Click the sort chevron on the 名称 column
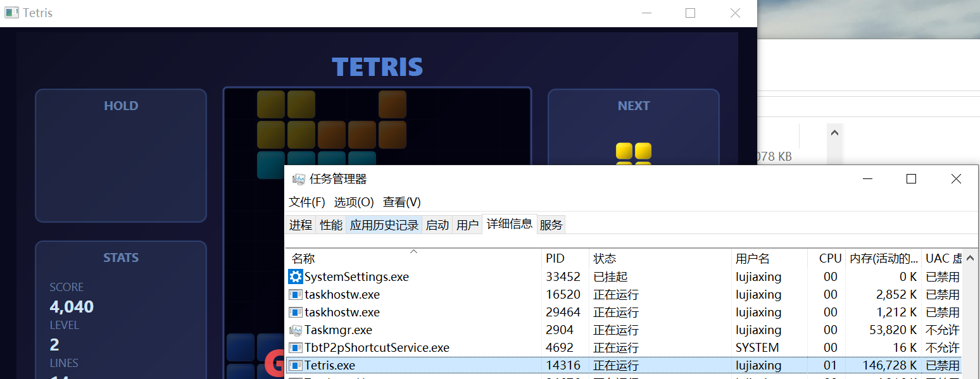This screenshot has width=980, height=379. click(413, 251)
